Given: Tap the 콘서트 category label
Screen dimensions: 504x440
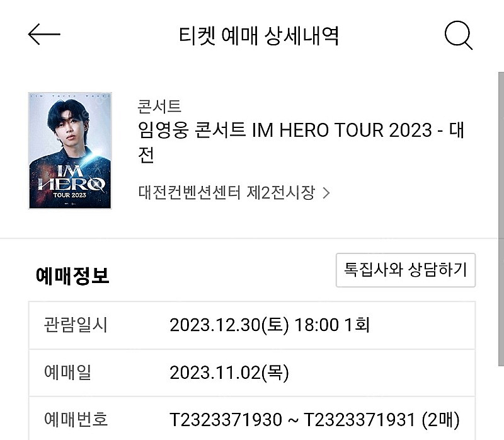Looking at the screenshot, I should tap(159, 106).
